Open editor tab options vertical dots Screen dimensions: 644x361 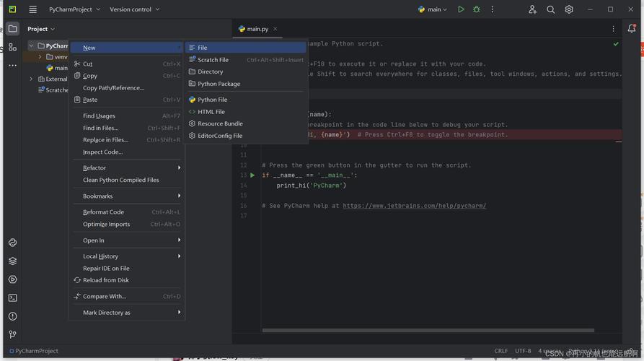coord(613,29)
